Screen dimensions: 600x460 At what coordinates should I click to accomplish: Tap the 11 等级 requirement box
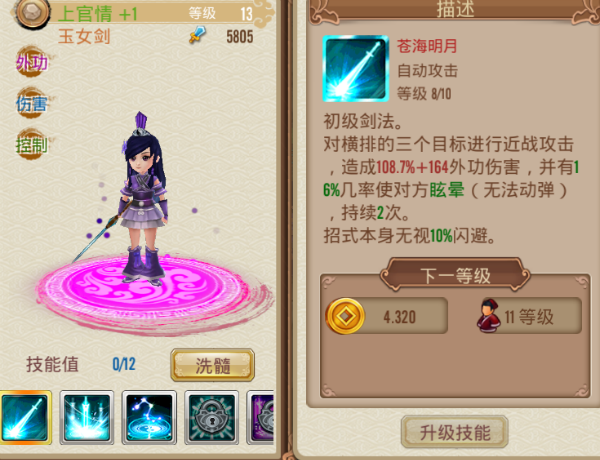(x=529, y=316)
